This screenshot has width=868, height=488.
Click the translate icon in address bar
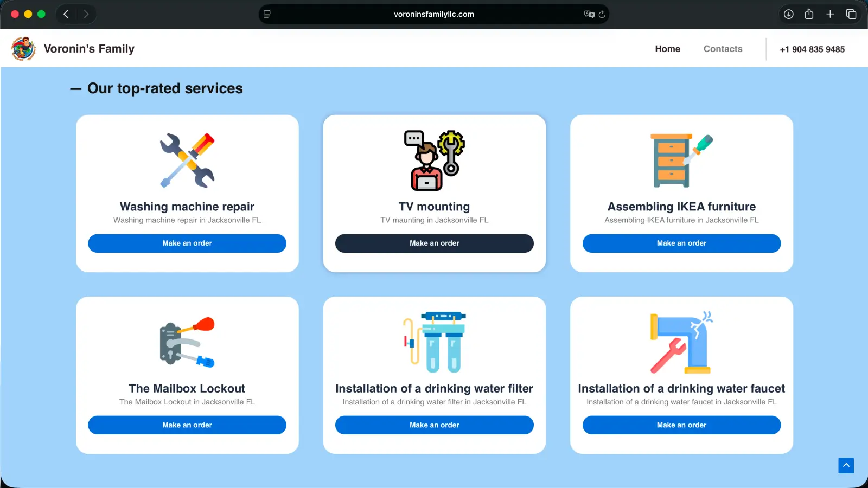point(589,14)
